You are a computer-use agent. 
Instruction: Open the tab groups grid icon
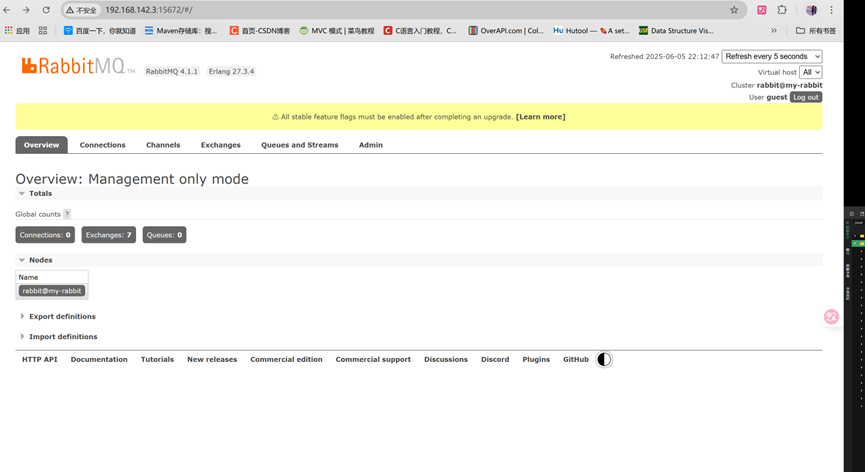coord(43,31)
